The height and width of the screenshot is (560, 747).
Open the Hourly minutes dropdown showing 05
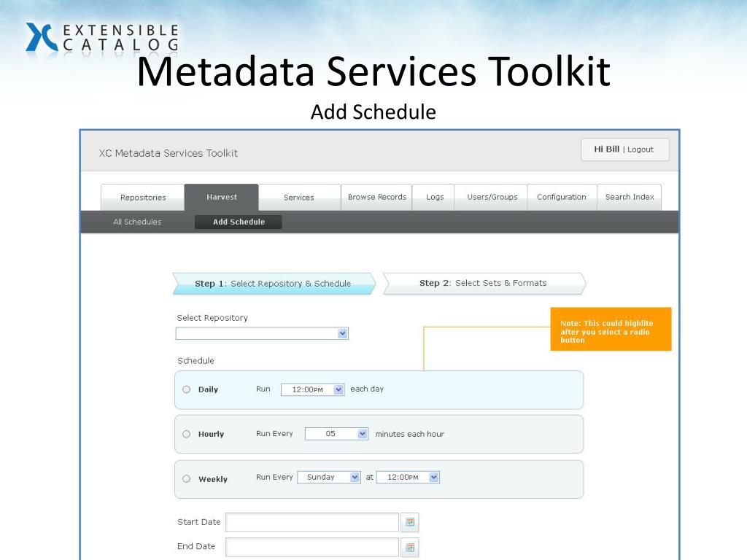336,434
